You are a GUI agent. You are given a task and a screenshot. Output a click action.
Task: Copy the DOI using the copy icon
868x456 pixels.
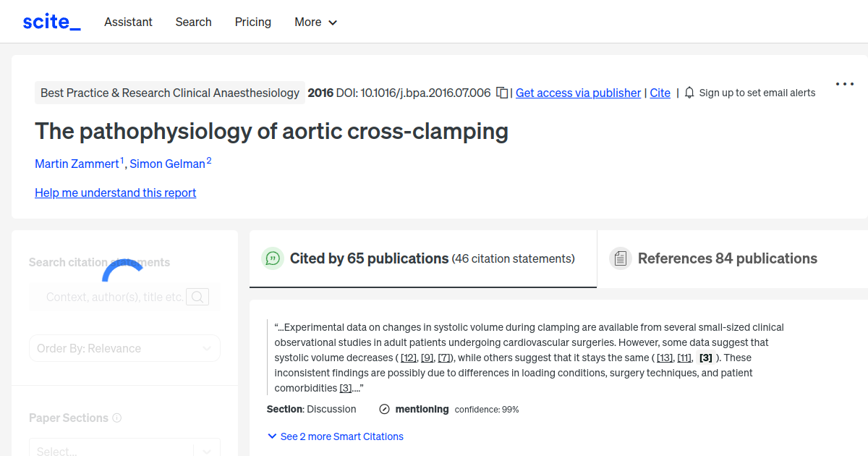(501, 93)
